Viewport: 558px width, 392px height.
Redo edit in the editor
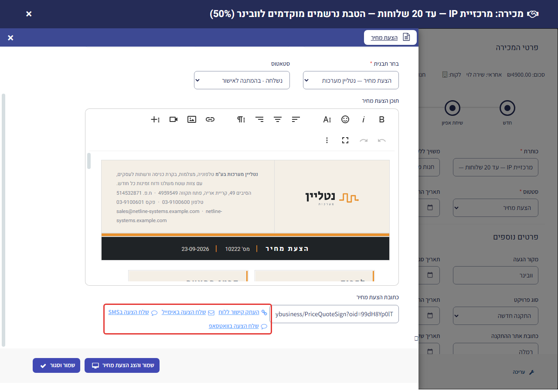[x=364, y=140]
